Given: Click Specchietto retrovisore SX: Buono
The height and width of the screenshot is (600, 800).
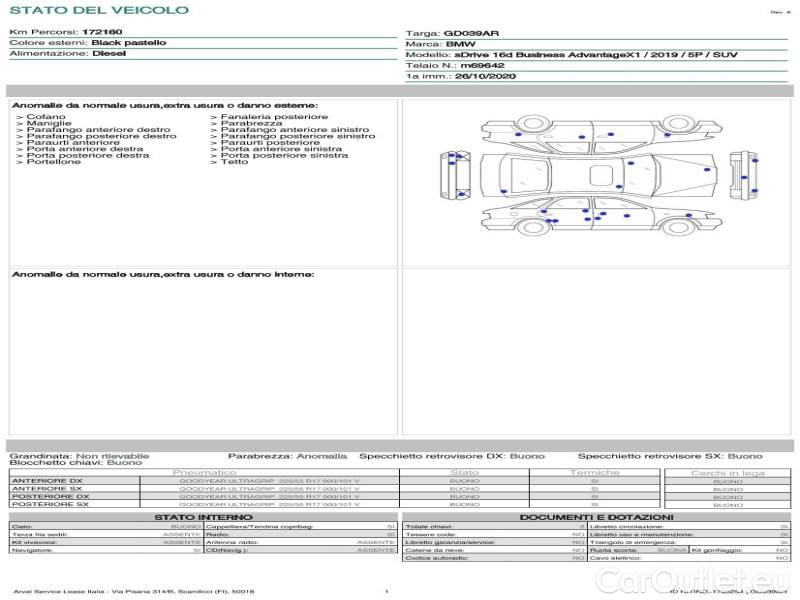Looking at the screenshot, I should click(x=670, y=456).
